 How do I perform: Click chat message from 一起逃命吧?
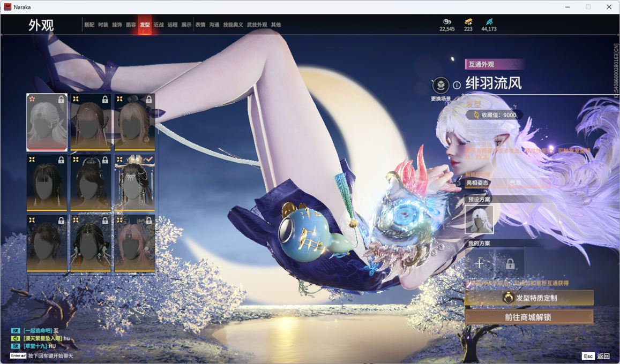pyautogui.click(x=41, y=330)
